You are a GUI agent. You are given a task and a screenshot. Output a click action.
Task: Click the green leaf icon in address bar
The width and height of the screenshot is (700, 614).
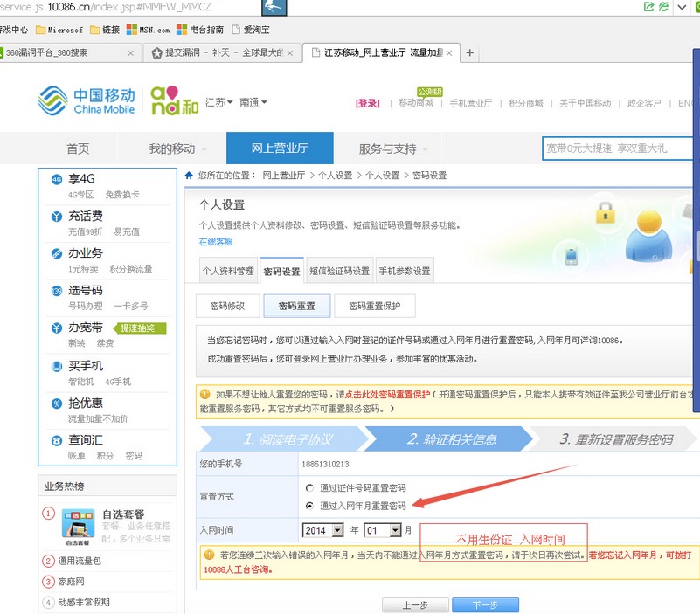pyautogui.click(x=664, y=7)
